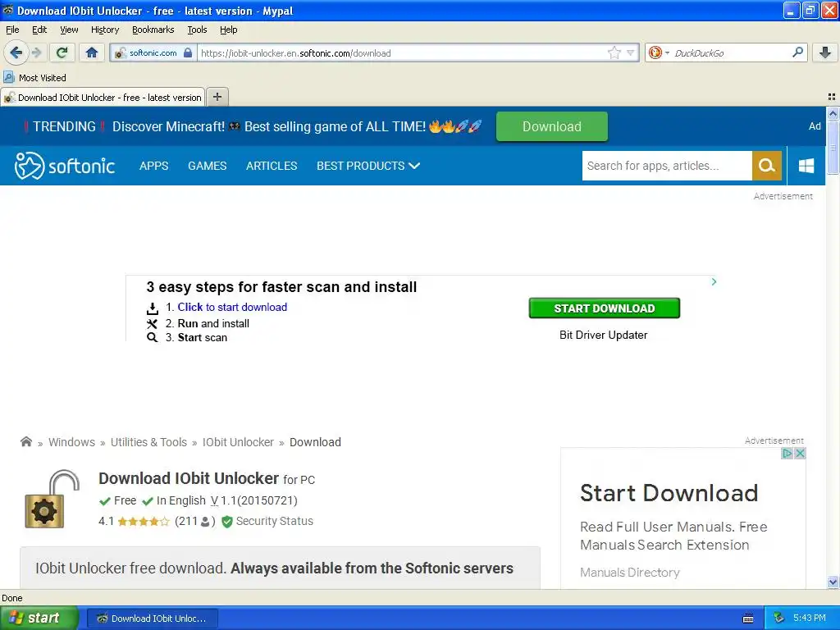The height and width of the screenshot is (630, 840).
Task: Click the browser Forward arrow
Action: (37, 52)
